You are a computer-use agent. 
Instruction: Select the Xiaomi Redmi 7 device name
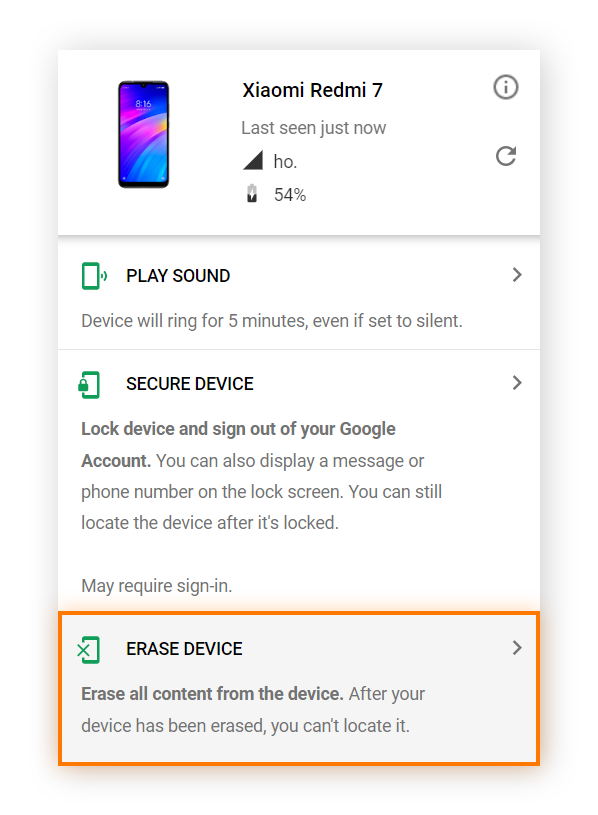pyautogui.click(x=312, y=90)
